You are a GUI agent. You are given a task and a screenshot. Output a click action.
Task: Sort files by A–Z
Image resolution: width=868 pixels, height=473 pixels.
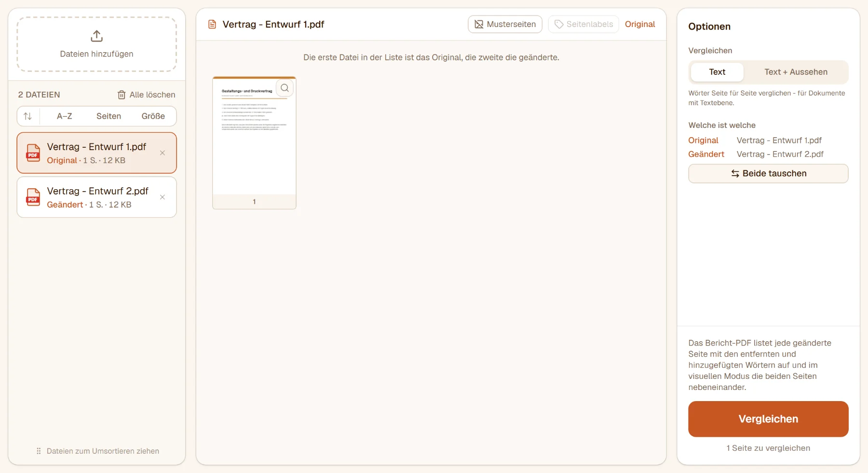pos(65,116)
